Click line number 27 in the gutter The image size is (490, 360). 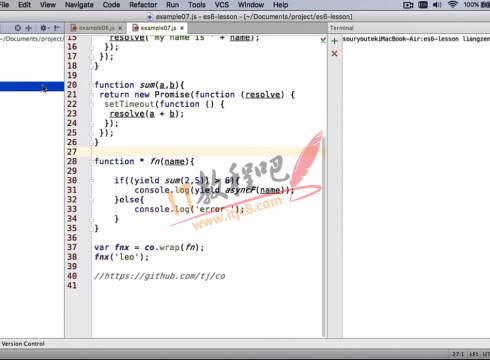[72, 152]
